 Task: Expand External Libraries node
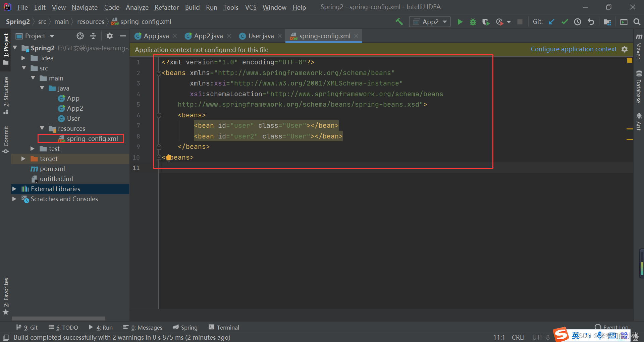[14, 189]
